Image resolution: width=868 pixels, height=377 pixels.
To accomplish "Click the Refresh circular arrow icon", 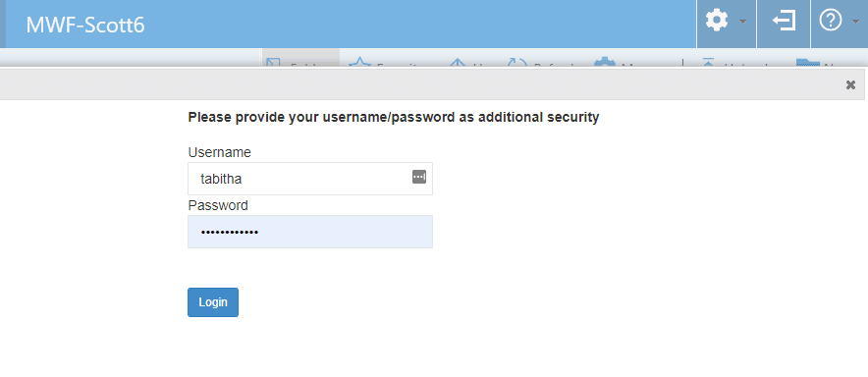I will click(517, 63).
